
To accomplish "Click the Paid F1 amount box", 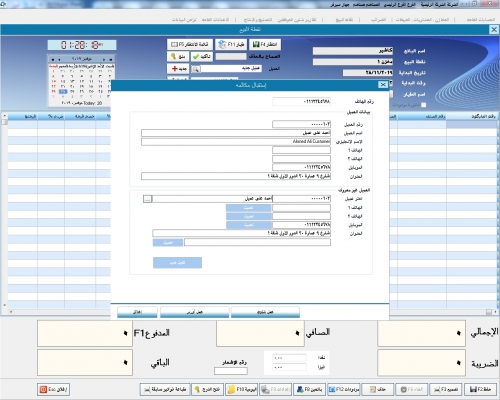I will coord(85,333).
